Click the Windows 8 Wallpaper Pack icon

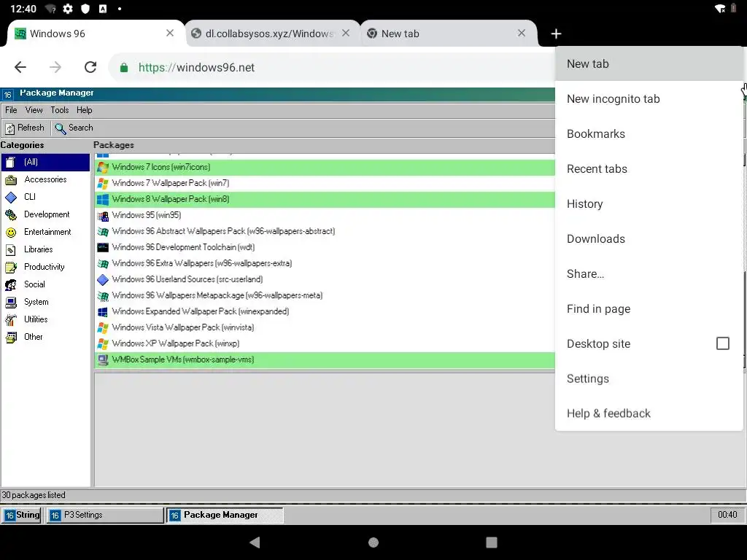click(102, 199)
